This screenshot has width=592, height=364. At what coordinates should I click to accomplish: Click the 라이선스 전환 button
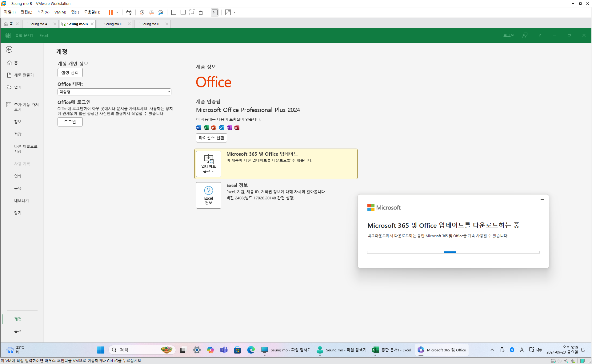point(211,138)
